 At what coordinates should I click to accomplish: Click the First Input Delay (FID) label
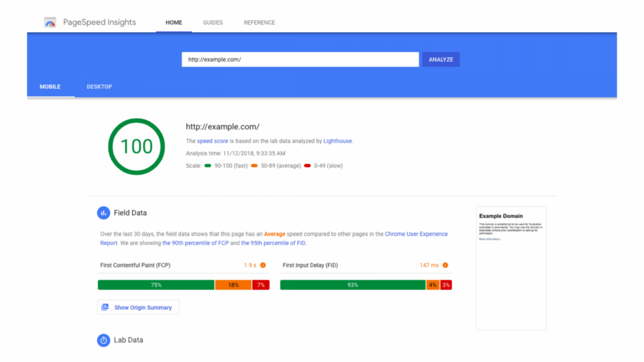tap(310, 265)
